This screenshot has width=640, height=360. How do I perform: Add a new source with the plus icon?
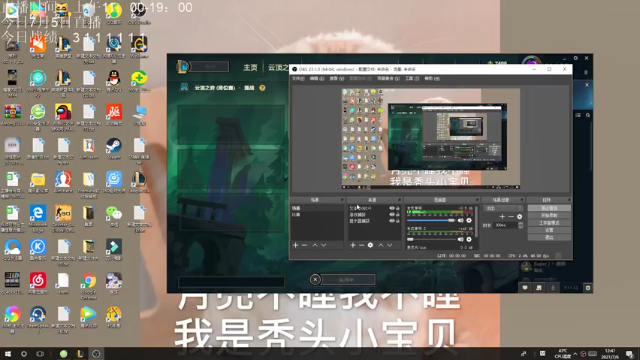[353, 245]
